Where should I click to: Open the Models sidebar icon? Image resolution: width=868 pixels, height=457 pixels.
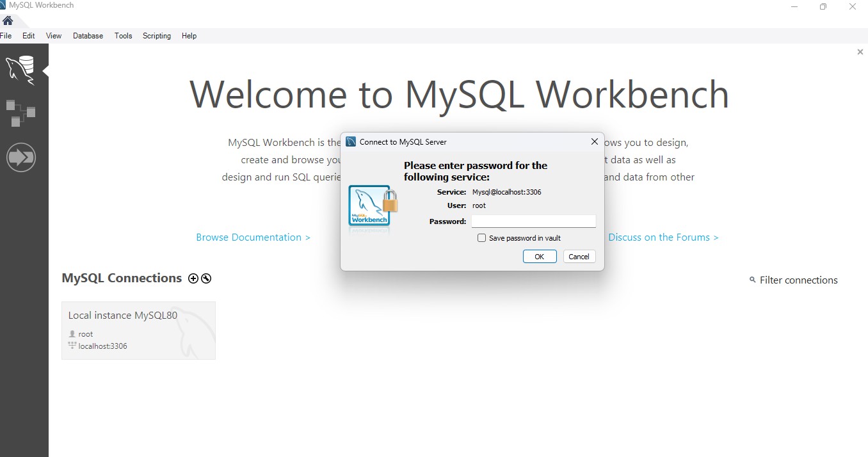(x=20, y=113)
